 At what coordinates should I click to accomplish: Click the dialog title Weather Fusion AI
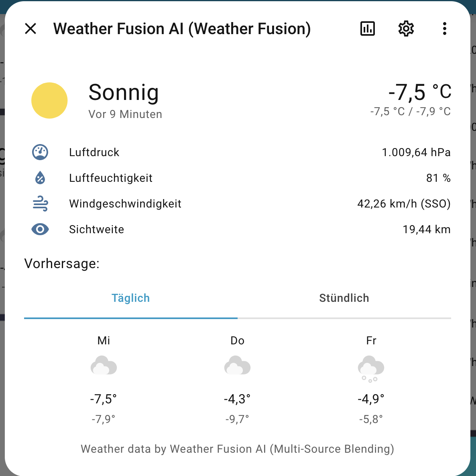coord(182,29)
